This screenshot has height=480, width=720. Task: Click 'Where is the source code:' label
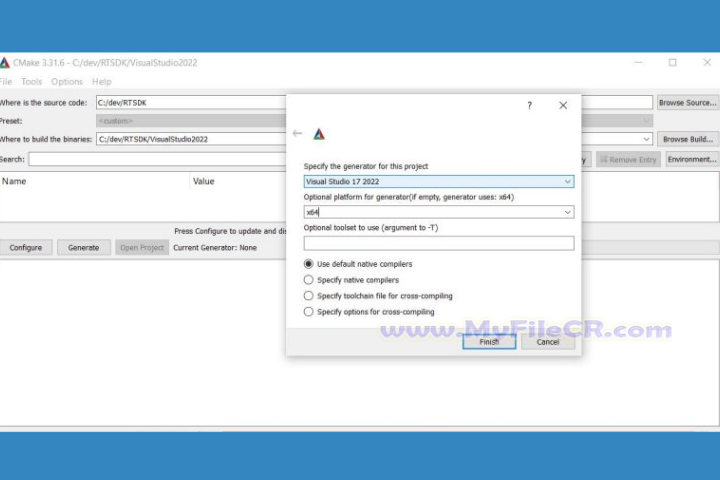tap(43, 103)
